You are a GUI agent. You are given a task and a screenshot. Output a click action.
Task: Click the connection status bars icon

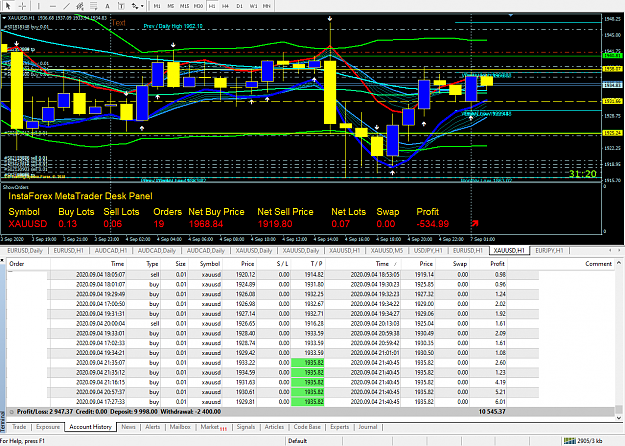(x=570, y=441)
